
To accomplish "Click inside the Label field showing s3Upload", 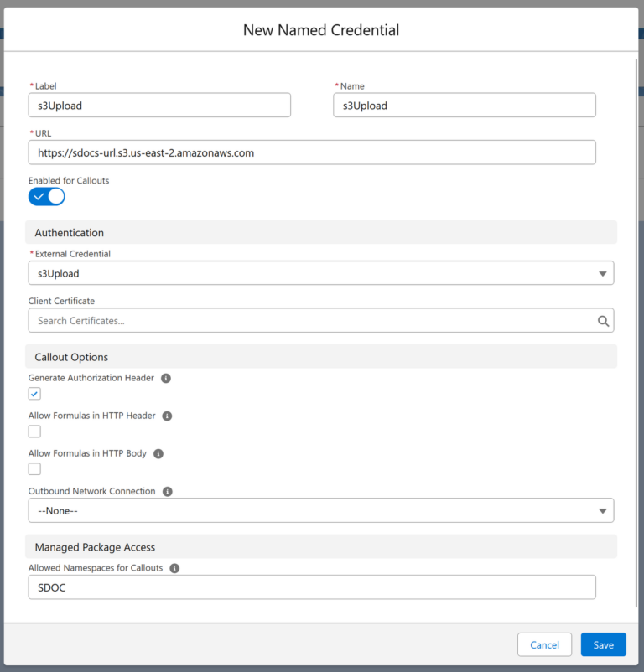I will 159,105.
